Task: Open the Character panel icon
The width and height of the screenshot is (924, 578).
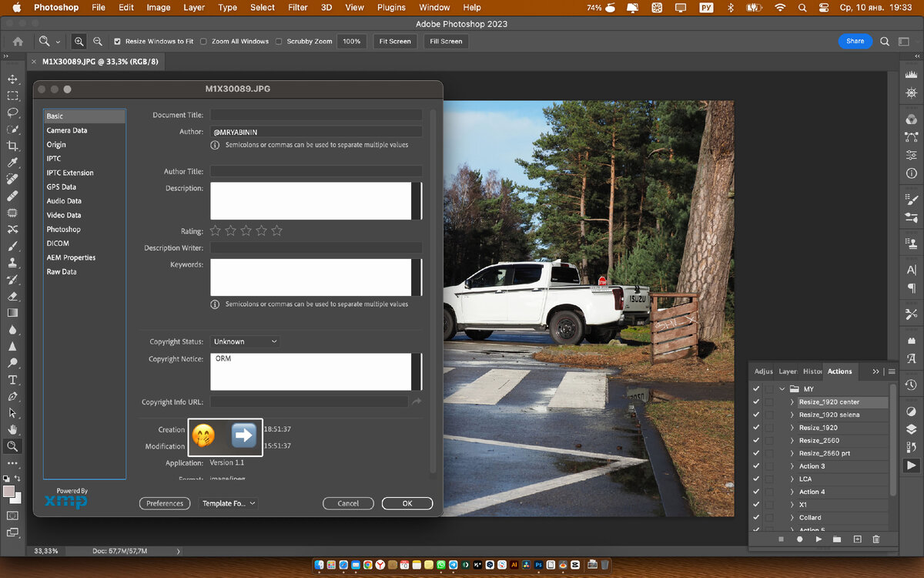Action: [x=911, y=270]
